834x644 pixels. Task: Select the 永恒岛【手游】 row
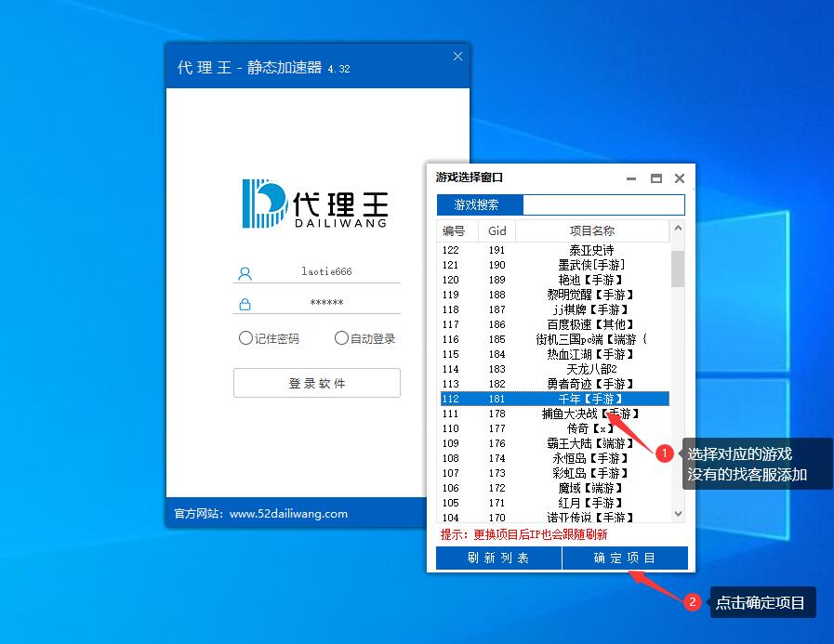click(555, 458)
